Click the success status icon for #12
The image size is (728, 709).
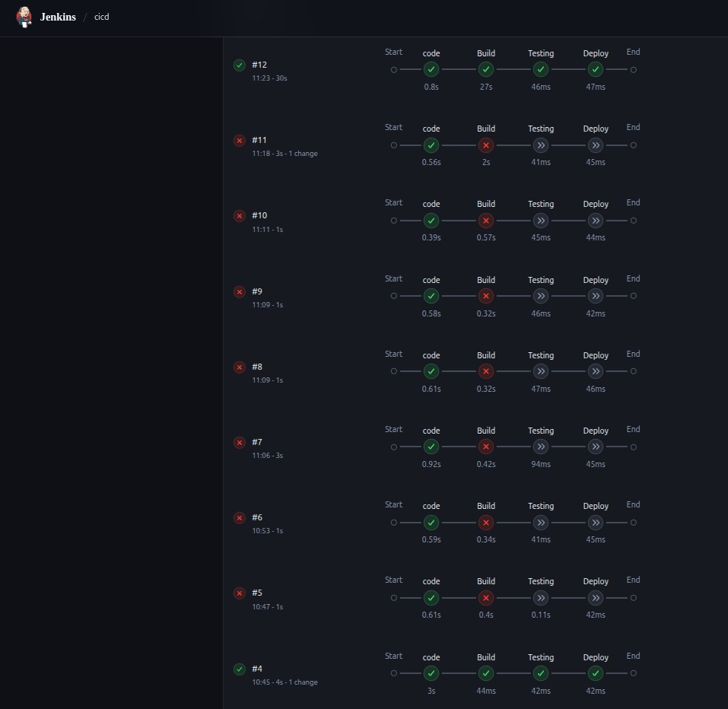point(240,65)
